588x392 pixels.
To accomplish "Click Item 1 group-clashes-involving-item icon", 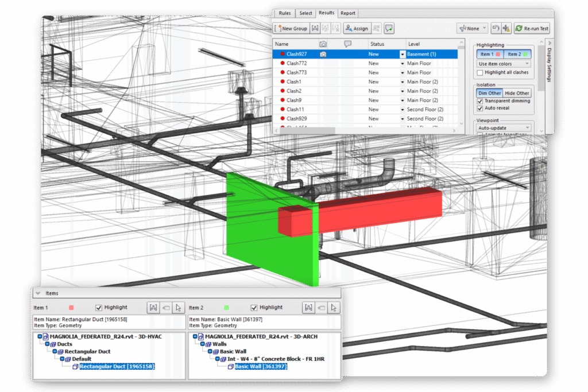I will tap(153, 308).
